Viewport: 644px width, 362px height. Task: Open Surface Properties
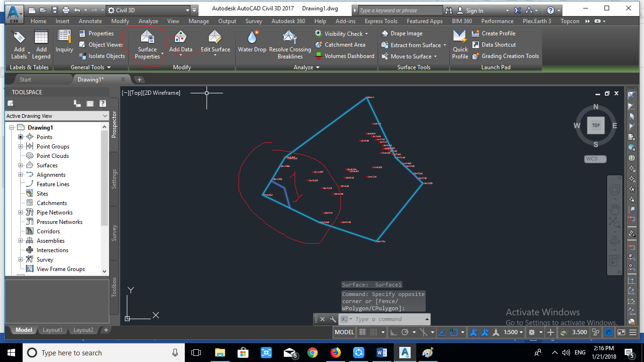[148, 44]
